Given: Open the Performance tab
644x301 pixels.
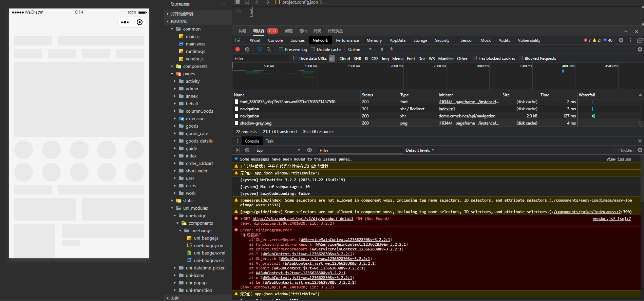Looking at the screenshot, I should coord(347,40).
